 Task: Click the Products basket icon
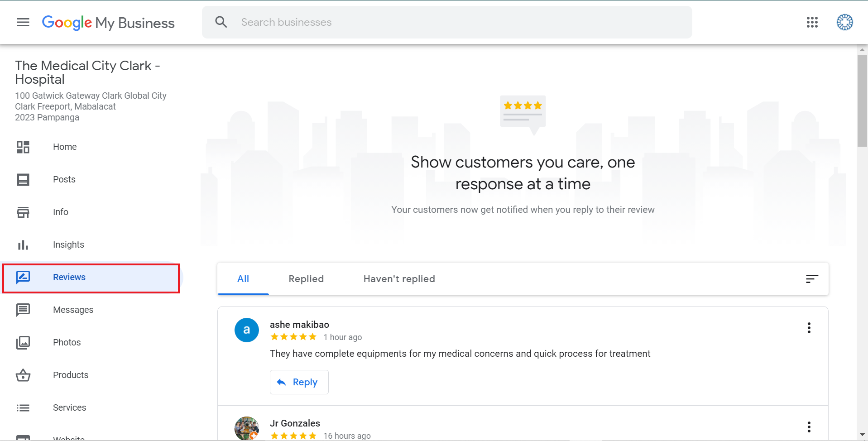point(23,375)
